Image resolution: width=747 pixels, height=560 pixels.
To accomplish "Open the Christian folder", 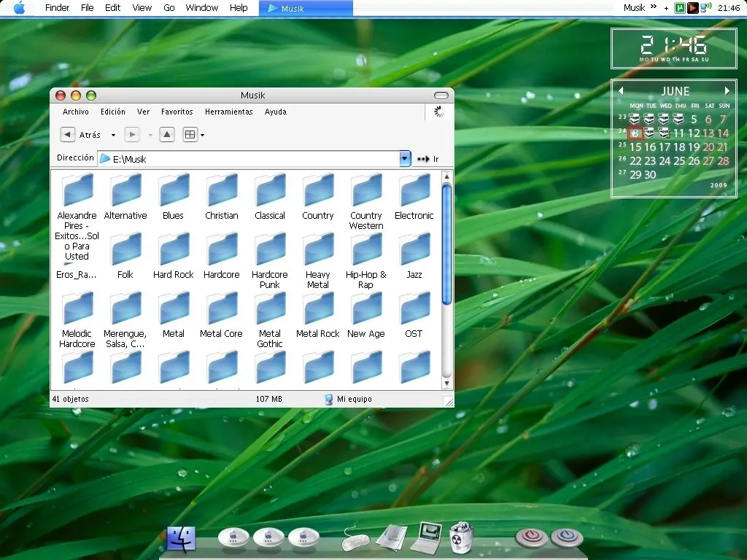I will tap(222, 197).
